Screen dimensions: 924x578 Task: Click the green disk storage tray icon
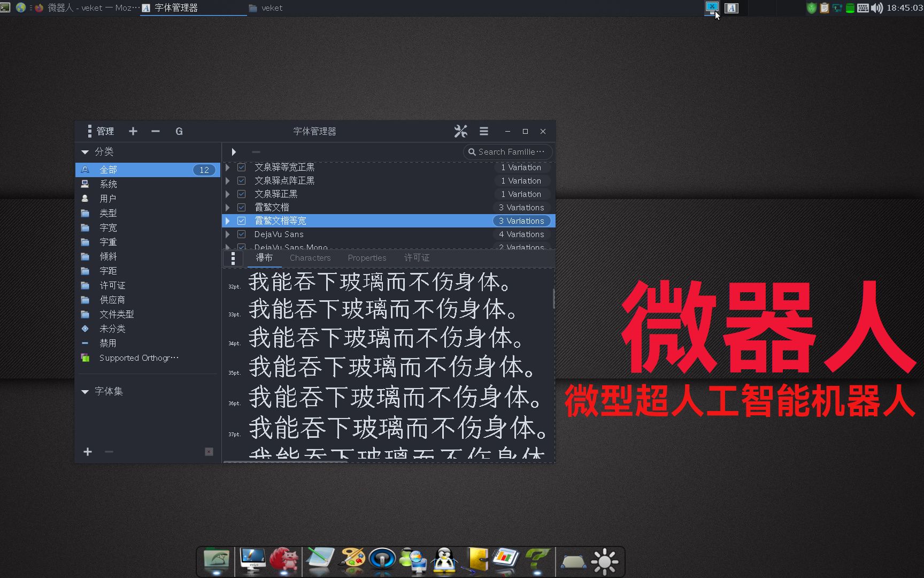coord(850,7)
